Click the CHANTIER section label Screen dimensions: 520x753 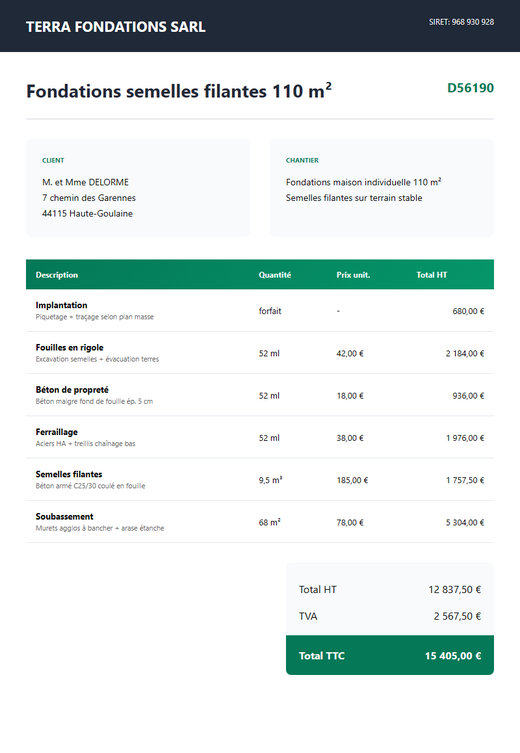coord(302,160)
